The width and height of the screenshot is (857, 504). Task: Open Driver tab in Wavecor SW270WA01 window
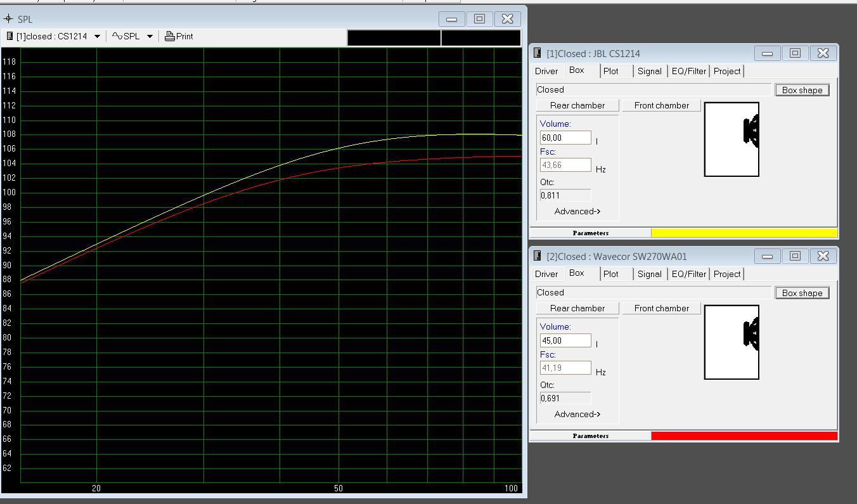[x=546, y=274]
